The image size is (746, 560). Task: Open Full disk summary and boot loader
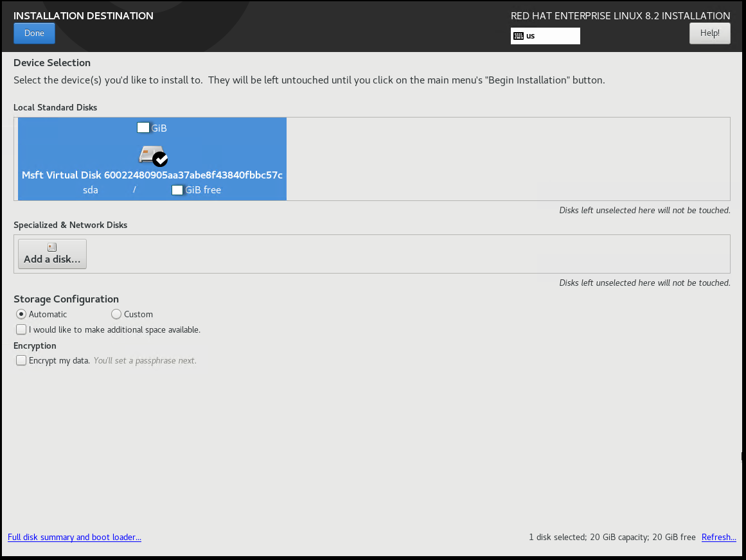75,537
